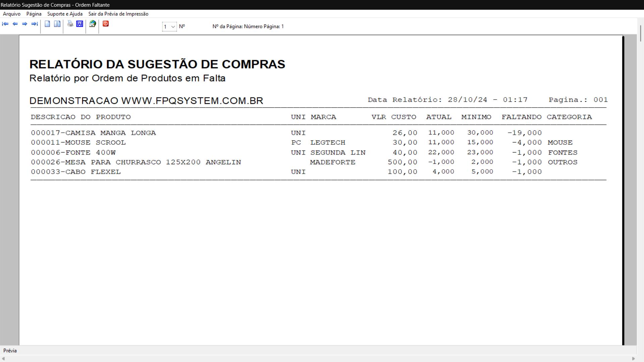Click the Pagina.: 001 text
644x362 pixels.
[578, 100]
